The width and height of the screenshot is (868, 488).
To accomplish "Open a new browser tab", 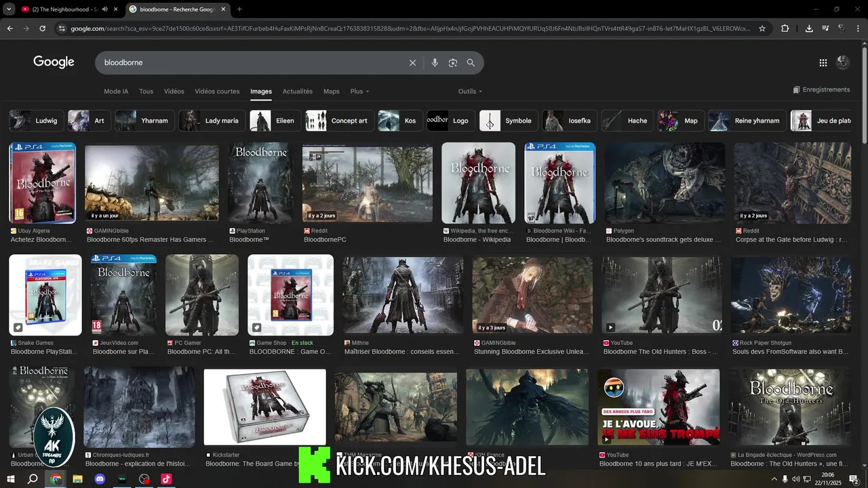I will pyautogui.click(x=239, y=9).
